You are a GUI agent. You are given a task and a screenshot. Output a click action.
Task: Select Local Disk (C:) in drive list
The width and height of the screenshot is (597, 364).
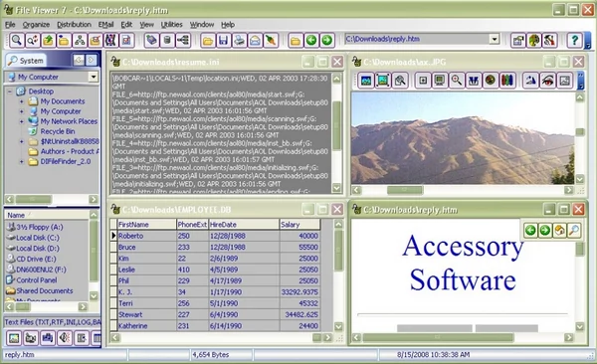coord(33,238)
